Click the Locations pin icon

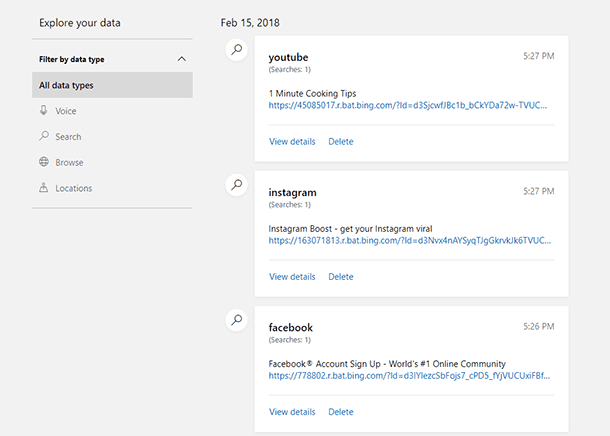click(44, 187)
